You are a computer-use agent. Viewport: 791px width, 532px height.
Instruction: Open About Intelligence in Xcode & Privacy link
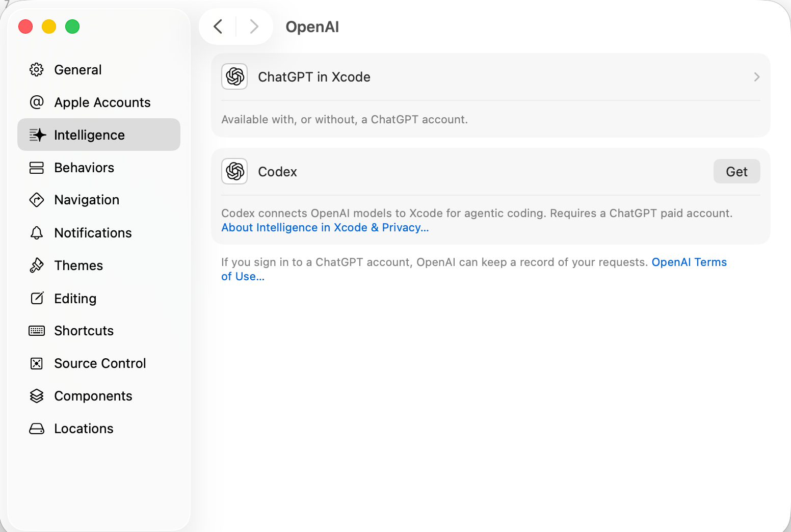[x=325, y=228]
